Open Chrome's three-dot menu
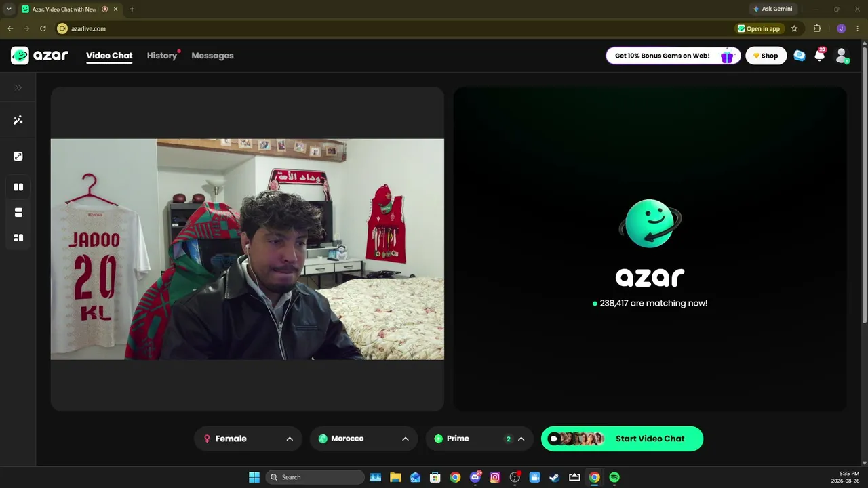Viewport: 868px width, 488px height. pos(858,28)
